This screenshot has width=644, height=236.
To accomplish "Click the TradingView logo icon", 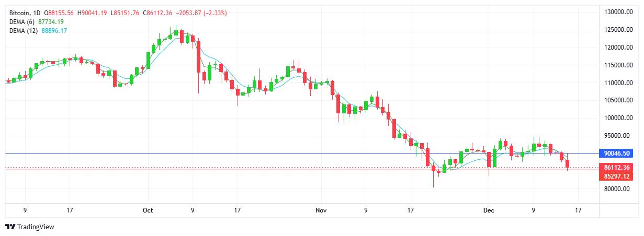I will [10, 227].
